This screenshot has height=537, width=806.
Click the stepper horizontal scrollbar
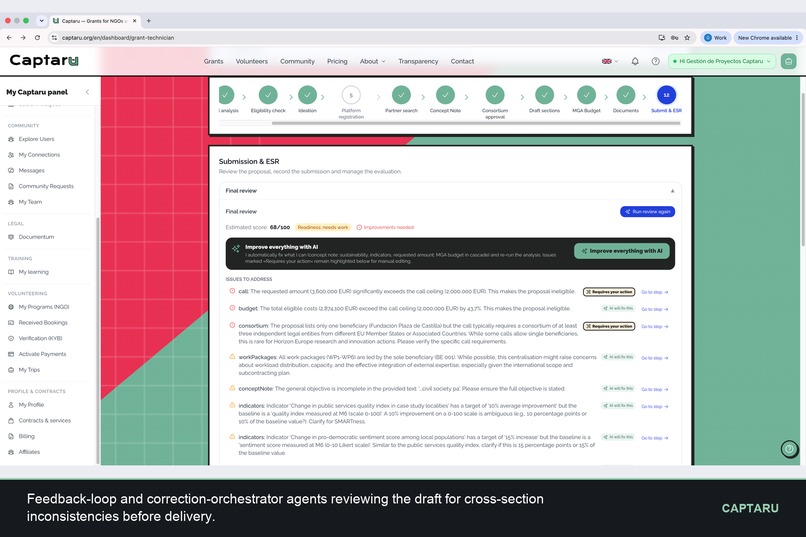[x=475, y=123]
